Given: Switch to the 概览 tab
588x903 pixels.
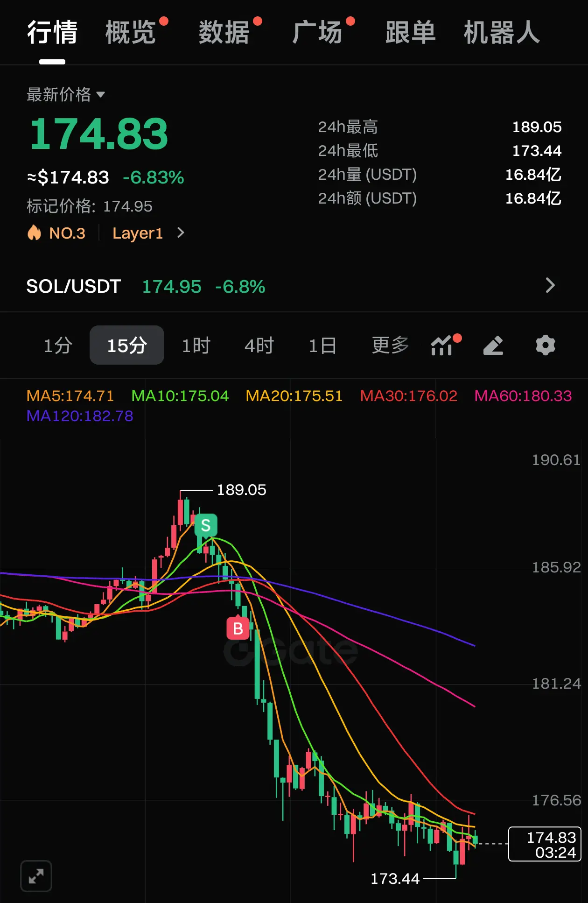Looking at the screenshot, I should click(131, 32).
